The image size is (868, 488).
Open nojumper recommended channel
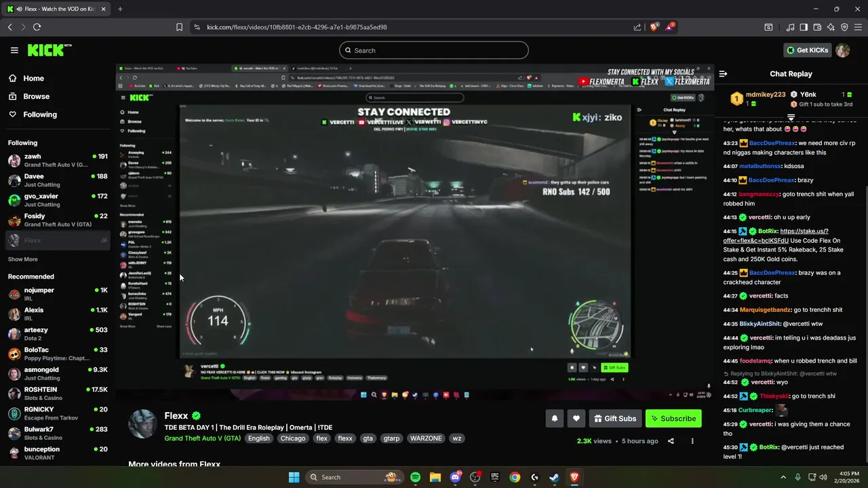(58, 294)
